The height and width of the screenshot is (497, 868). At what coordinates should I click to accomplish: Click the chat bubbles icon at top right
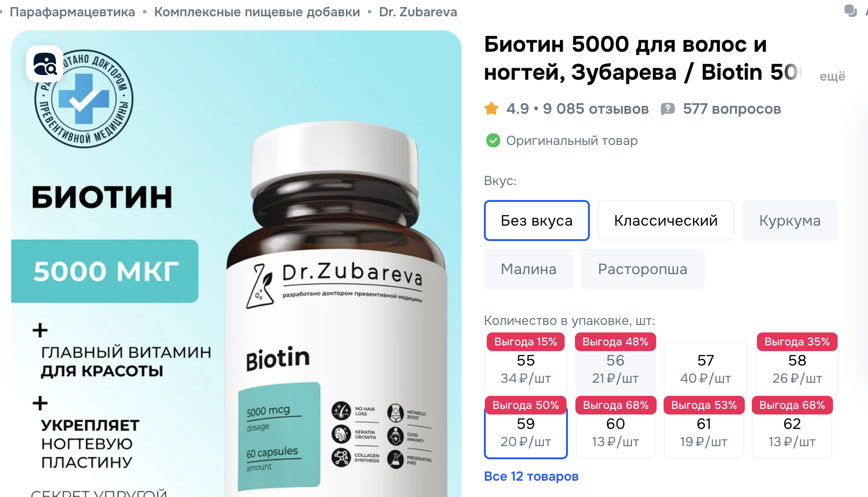851,11
